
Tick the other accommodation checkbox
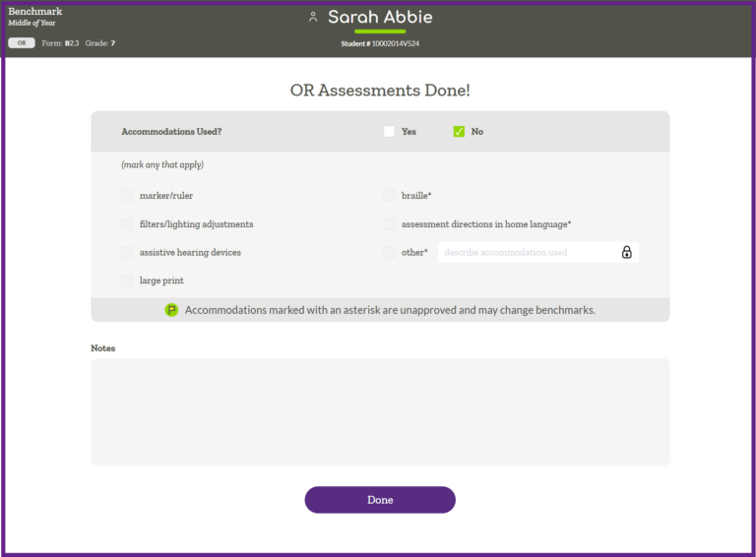pos(390,253)
